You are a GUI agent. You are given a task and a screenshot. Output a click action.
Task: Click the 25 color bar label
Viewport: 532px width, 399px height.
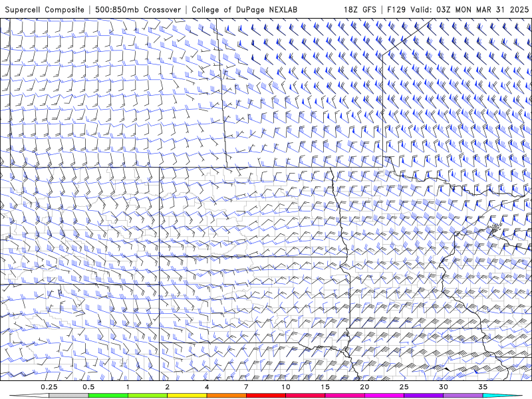(x=404, y=387)
